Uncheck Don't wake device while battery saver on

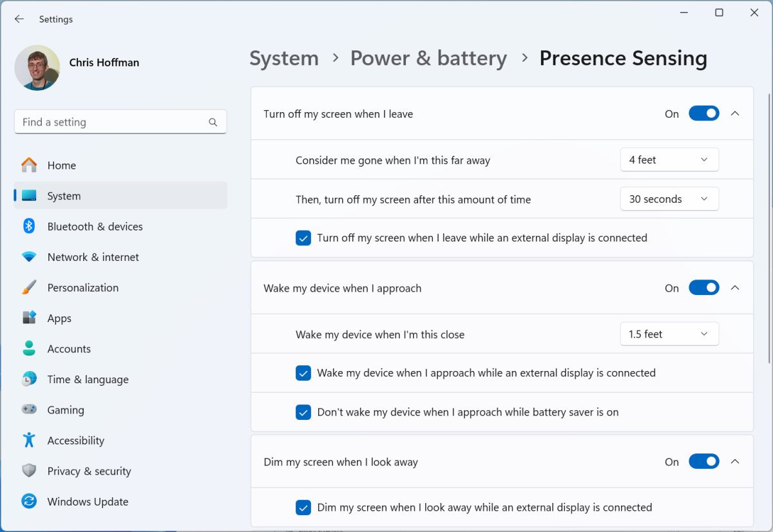(x=303, y=412)
